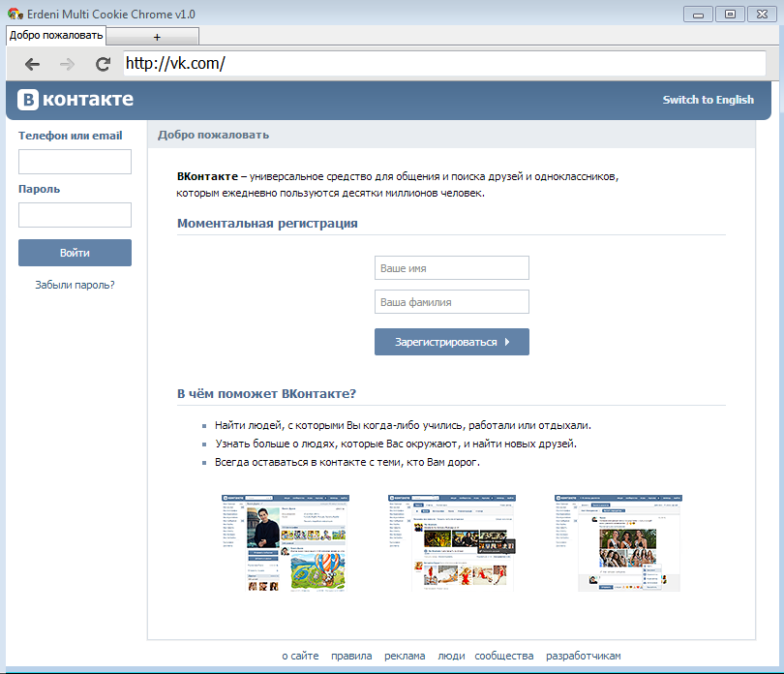Image resolution: width=784 pixels, height=674 pixels.
Task: Click the browser back arrow
Action: tap(33, 64)
